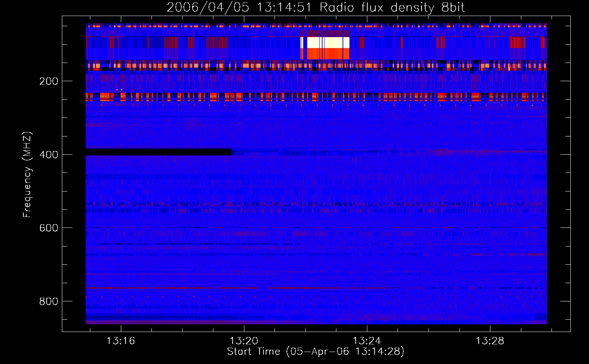The width and height of the screenshot is (589, 364).
Task: Click the 13:16 time tick label
Action: 120,341
